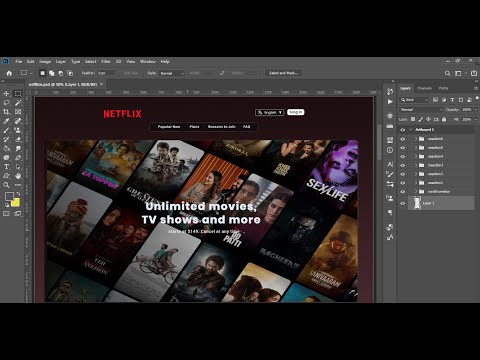Screen dimensions: 480x360
Task: Expand the section1 folder
Action: pos(416,183)
